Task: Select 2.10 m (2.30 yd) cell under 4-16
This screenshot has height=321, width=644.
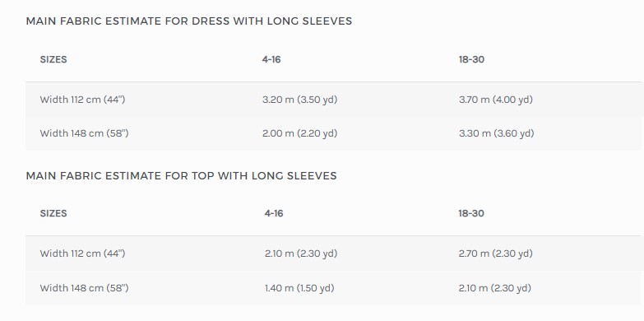Action: pyautogui.click(x=301, y=254)
